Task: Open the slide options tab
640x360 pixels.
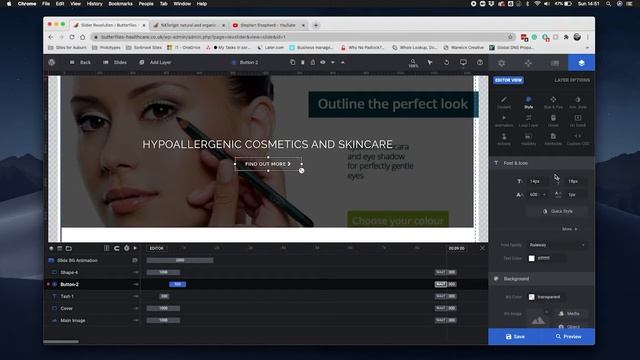Action: click(555, 63)
